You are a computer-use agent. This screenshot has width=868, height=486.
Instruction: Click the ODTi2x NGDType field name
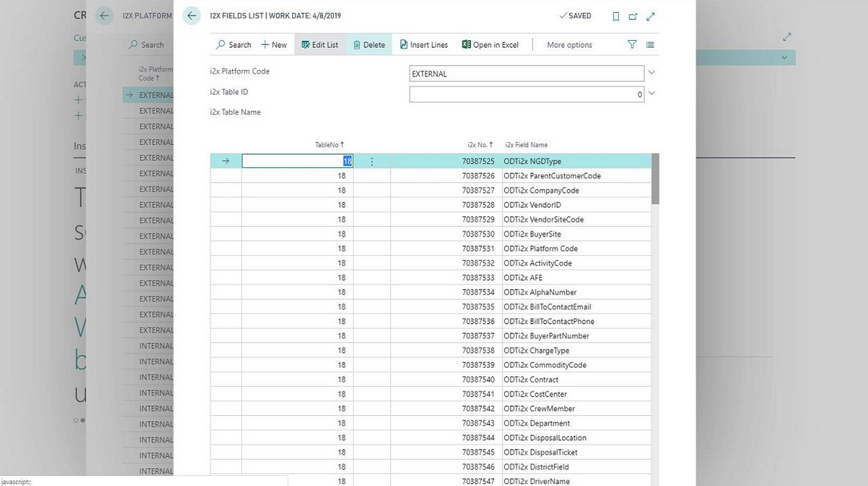532,162
